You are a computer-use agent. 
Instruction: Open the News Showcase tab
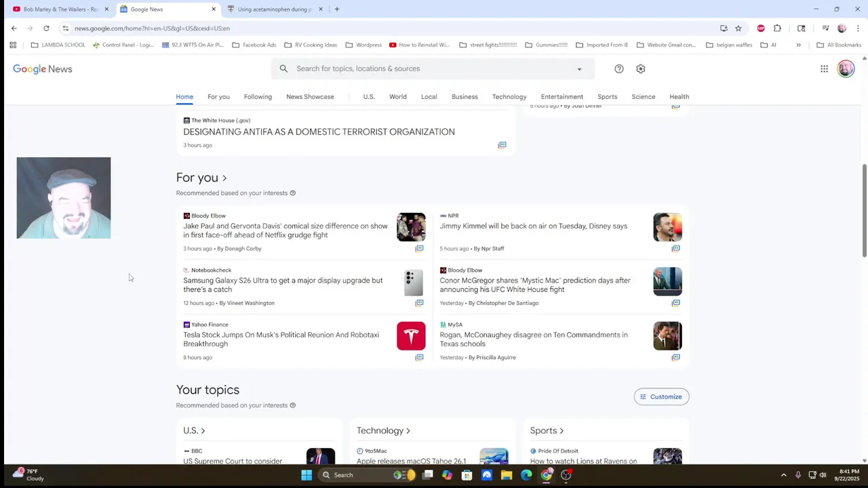click(310, 97)
